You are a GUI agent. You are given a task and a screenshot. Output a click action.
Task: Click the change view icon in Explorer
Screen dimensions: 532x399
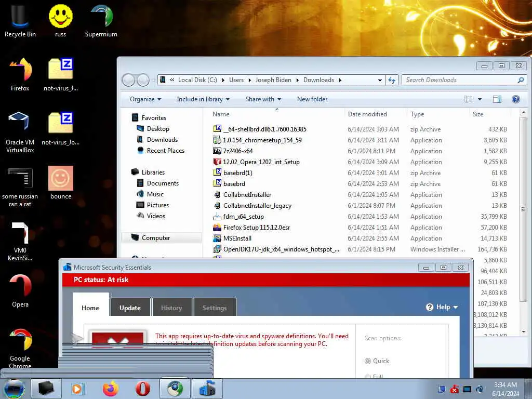pos(469,99)
